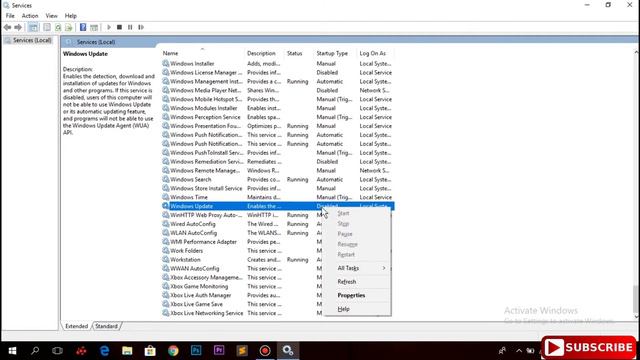Select Work Folders service

click(x=187, y=251)
